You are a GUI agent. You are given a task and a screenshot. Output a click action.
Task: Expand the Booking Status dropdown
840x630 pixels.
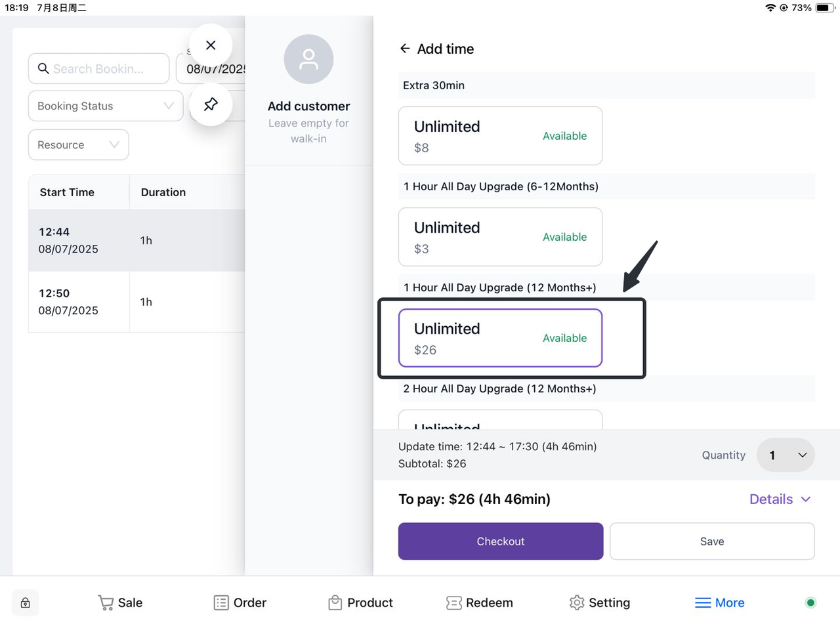tap(106, 106)
